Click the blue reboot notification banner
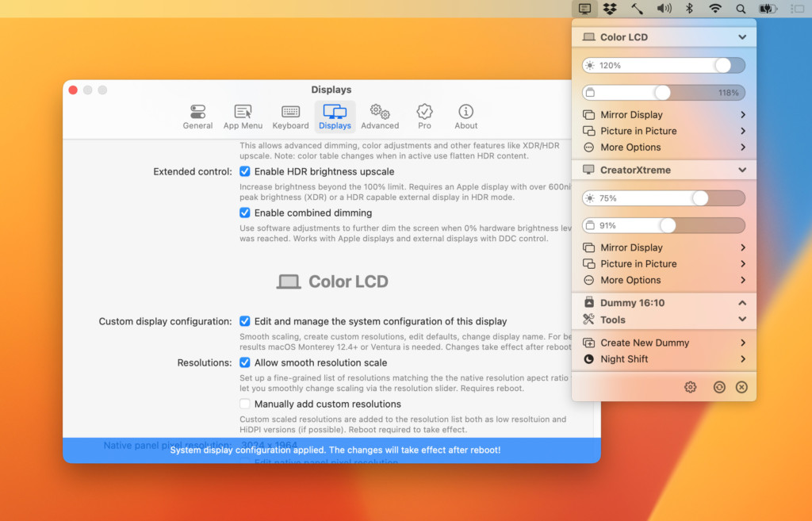Image resolution: width=812 pixels, height=521 pixels. pyautogui.click(x=332, y=450)
